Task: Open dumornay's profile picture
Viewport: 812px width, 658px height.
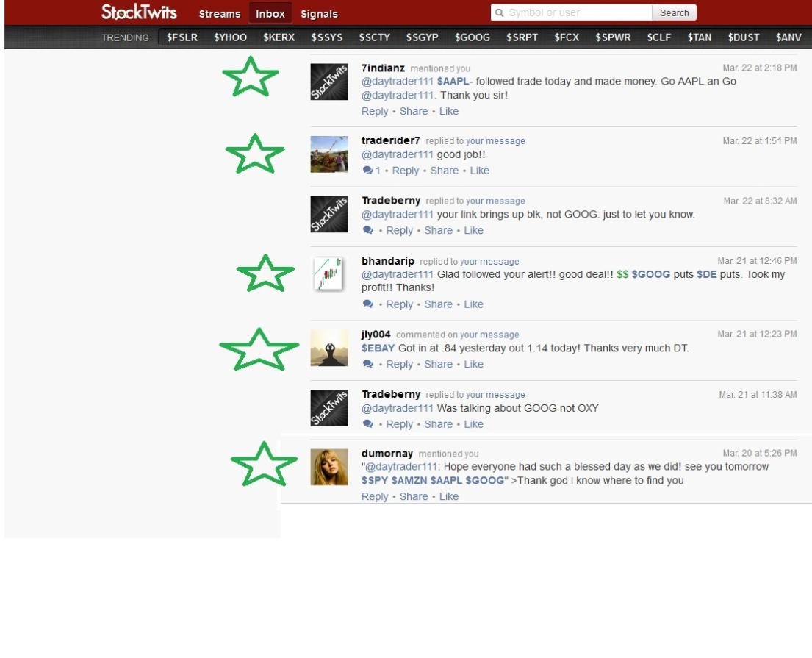Action: click(x=328, y=467)
